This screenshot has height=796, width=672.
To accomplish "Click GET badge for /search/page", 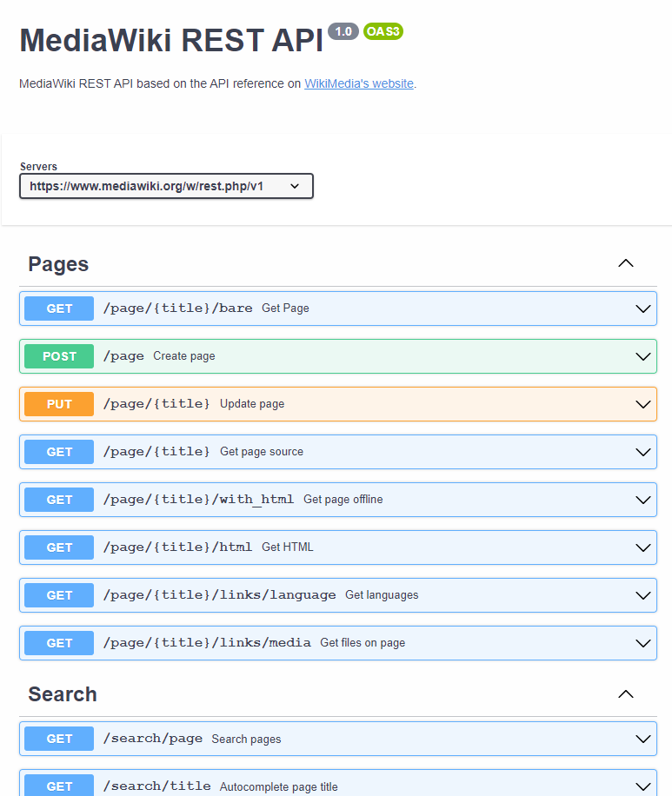I will pos(59,739).
